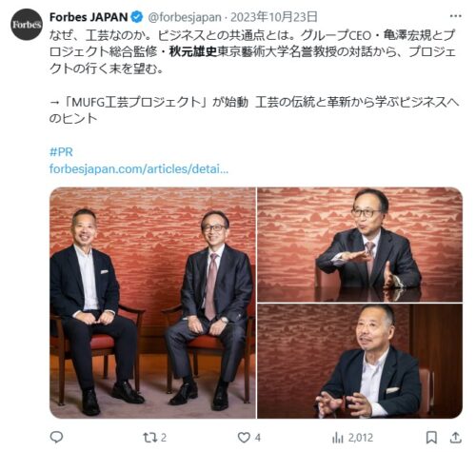The image size is (476, 452).
Task: Click the reply speech bubble icon
Action: click(x=57, y=438)
